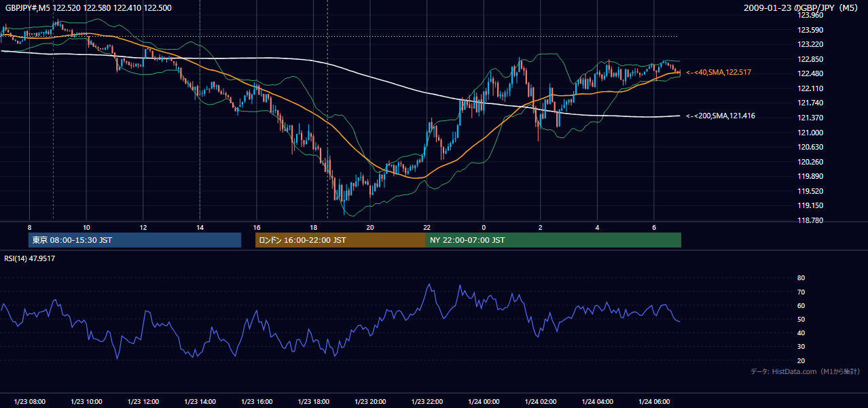Click hour tick 10 under the candlestick chart
This screenshot has height=408, width=868.
86,227
